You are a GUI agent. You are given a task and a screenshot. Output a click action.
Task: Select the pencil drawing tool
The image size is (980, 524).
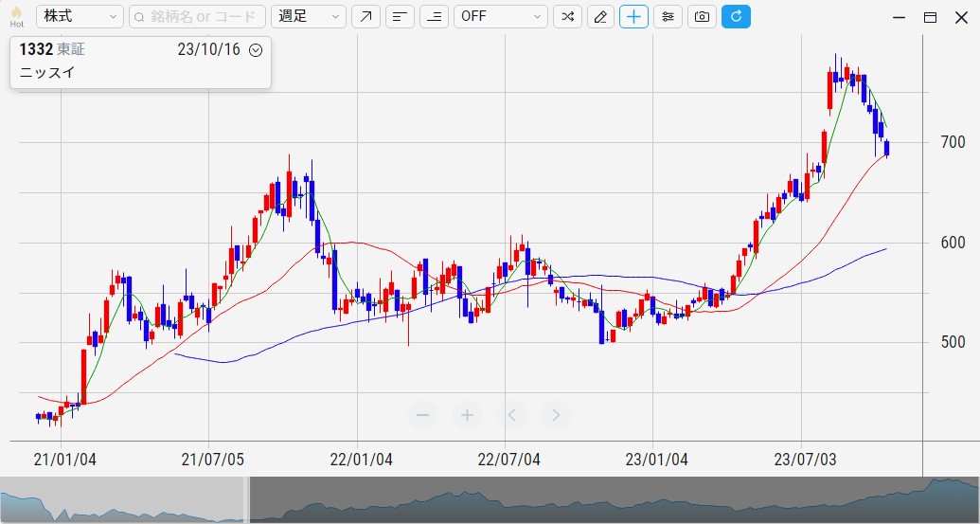(x=600, y=16)
